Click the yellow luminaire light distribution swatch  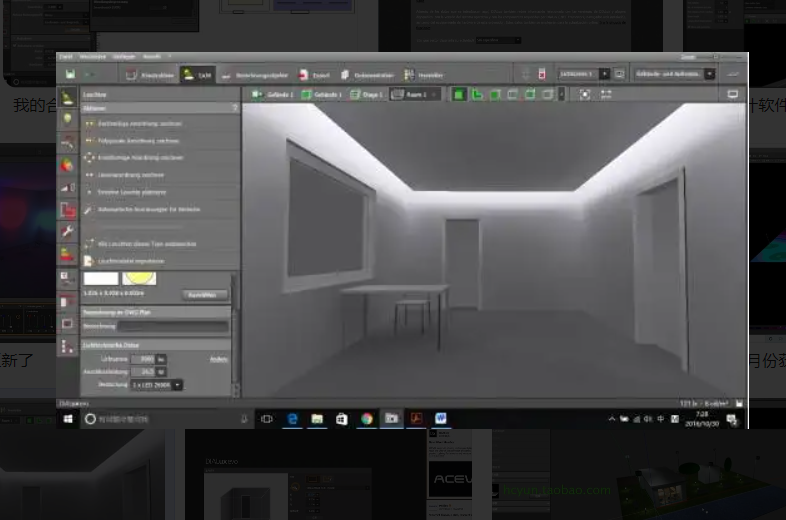(139, 278)
